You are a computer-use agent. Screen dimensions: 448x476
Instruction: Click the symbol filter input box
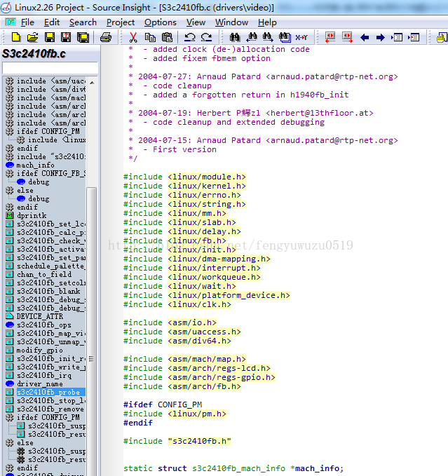pyautogui.click(x=50, y=68)
